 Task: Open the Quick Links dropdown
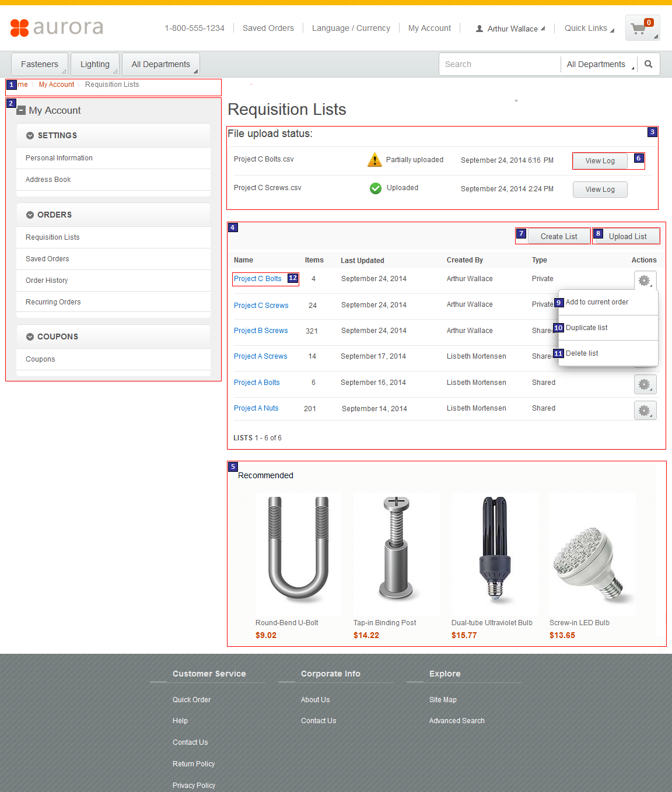click(x=587, y=27)
